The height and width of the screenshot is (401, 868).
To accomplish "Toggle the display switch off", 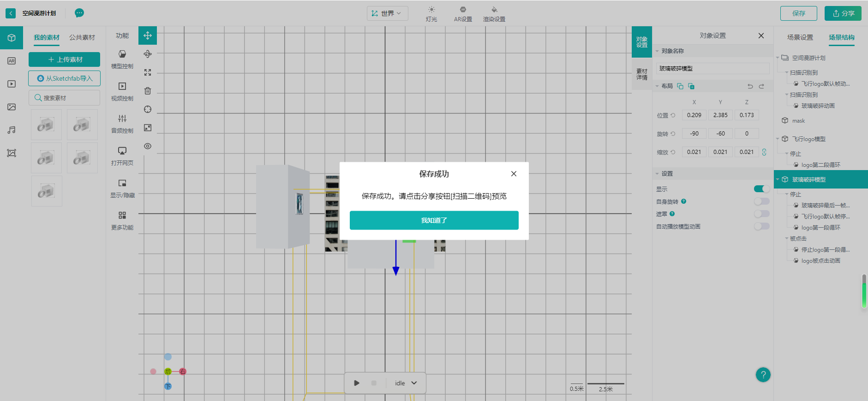I will 761,189.
